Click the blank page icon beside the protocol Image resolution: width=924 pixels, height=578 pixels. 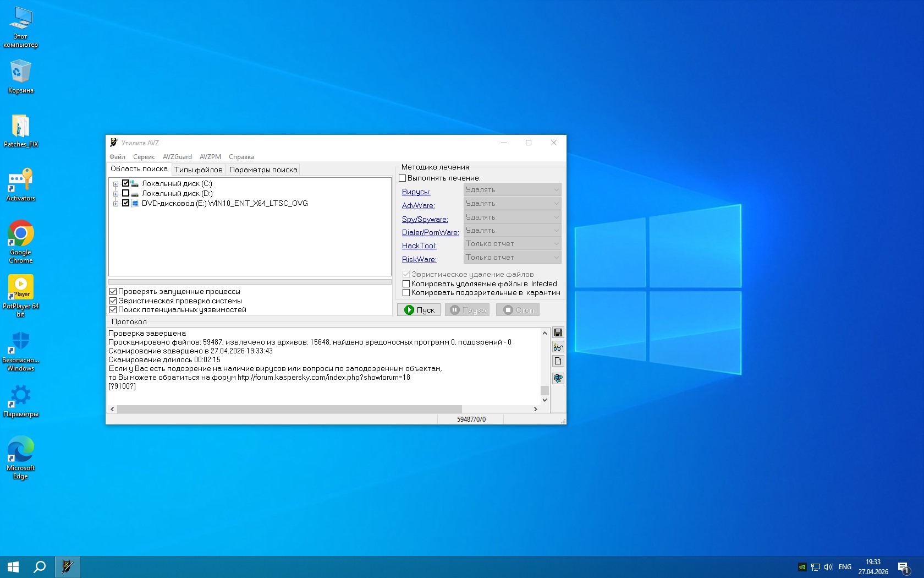click(558, 361)
